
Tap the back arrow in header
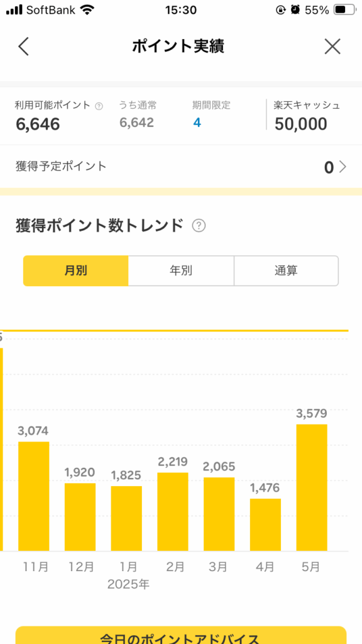(x=24, y=47)
